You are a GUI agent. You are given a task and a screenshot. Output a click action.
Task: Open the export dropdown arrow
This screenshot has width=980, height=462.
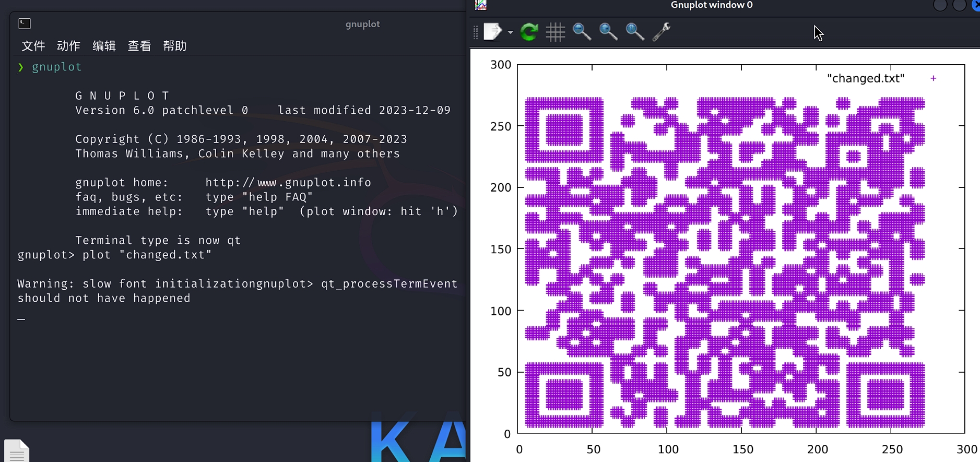pyautogui.click(x=510, y=32)
